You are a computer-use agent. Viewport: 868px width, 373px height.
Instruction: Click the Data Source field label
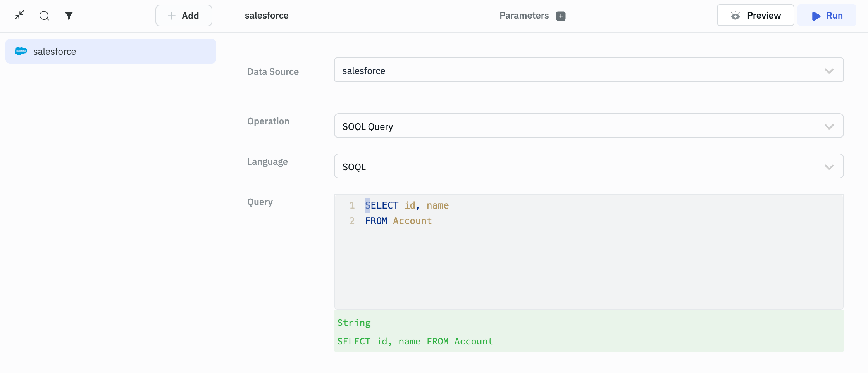pos(273,72)
